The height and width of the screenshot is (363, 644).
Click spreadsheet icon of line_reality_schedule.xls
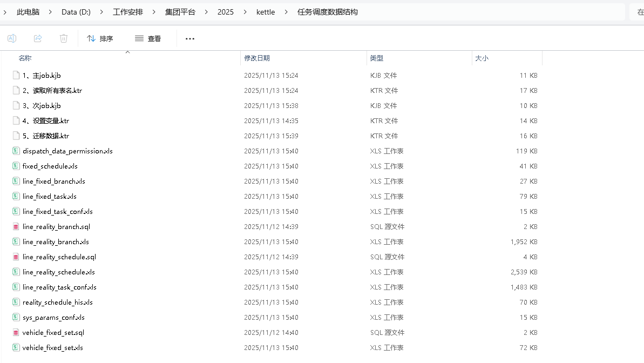coord(16,272)
